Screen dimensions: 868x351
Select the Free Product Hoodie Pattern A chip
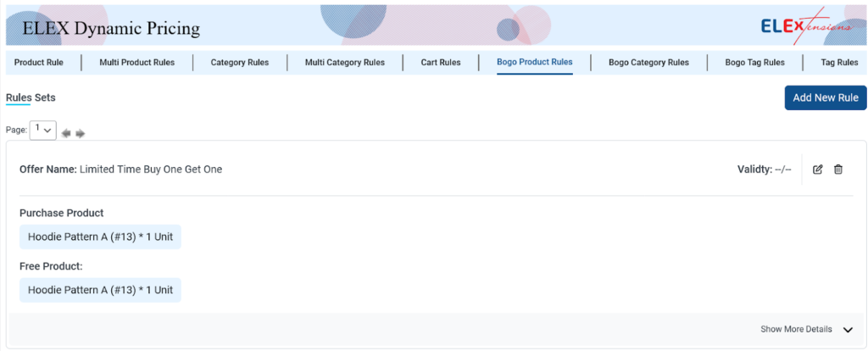coord(100,290)
